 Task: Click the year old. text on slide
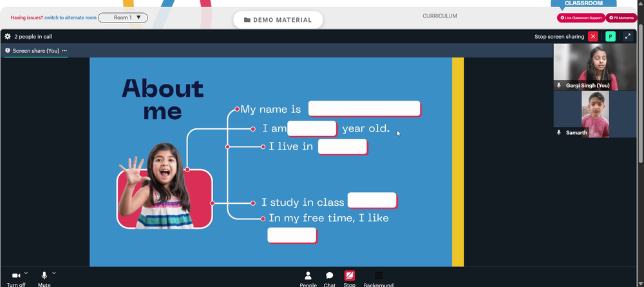coord(366,128)
